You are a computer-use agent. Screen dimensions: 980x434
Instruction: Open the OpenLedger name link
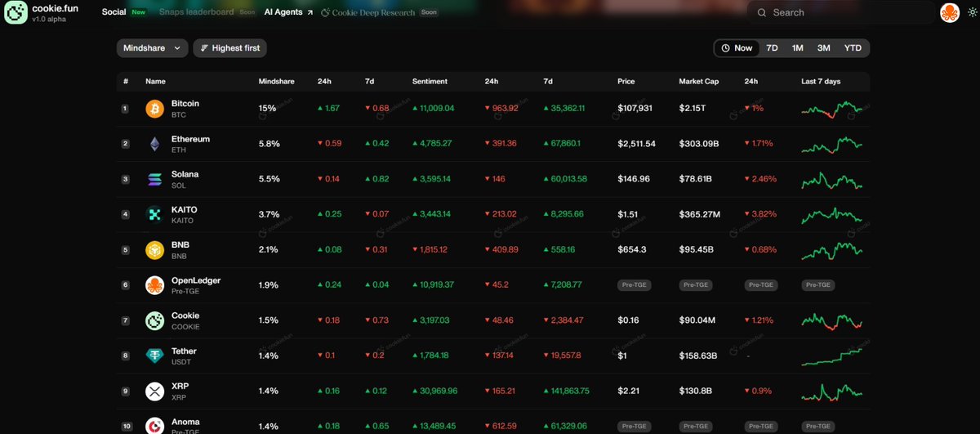point(196,280)
